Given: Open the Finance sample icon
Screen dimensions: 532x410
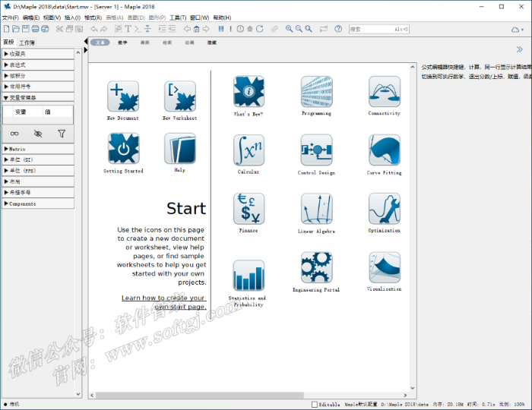Looking at the screenshot, I should (x=249, y=208).
